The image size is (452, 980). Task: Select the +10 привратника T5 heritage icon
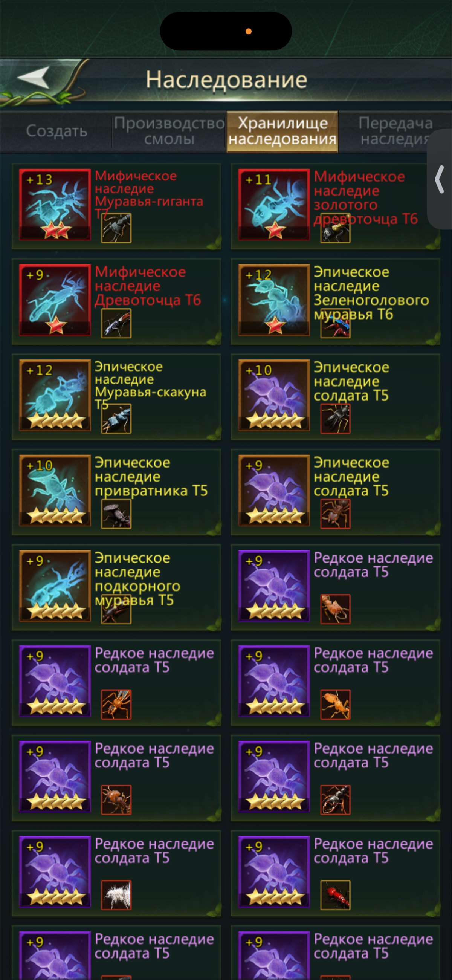click(x=55, y=491)
